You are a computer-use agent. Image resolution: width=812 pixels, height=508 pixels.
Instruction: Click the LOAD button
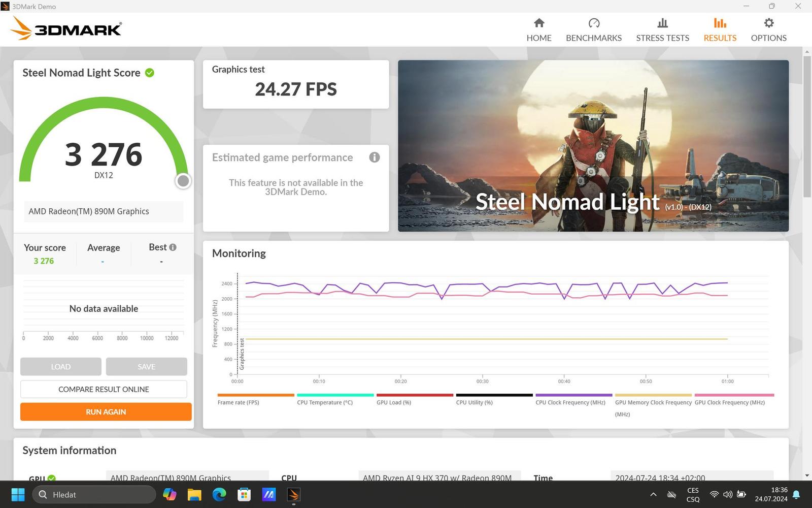61,366
